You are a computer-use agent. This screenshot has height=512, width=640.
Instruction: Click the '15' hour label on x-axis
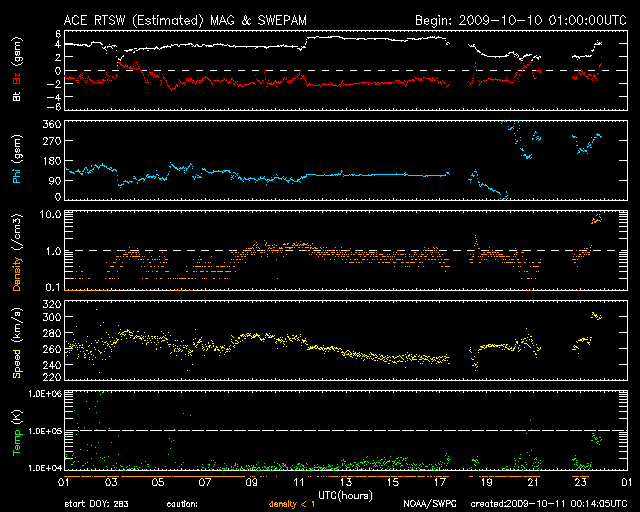[x=393, y=483]
